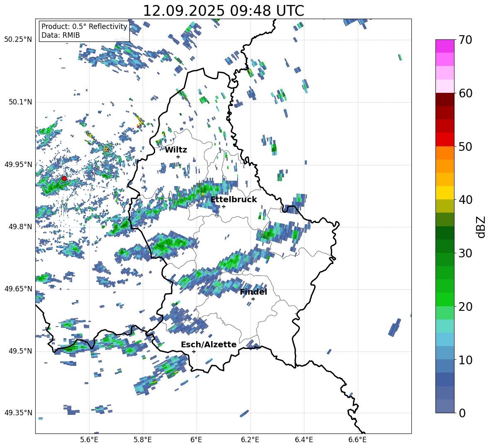Click the colorbar tick value 30
Image resolution: width=491 pixels, height=448 pixels.
465,253
